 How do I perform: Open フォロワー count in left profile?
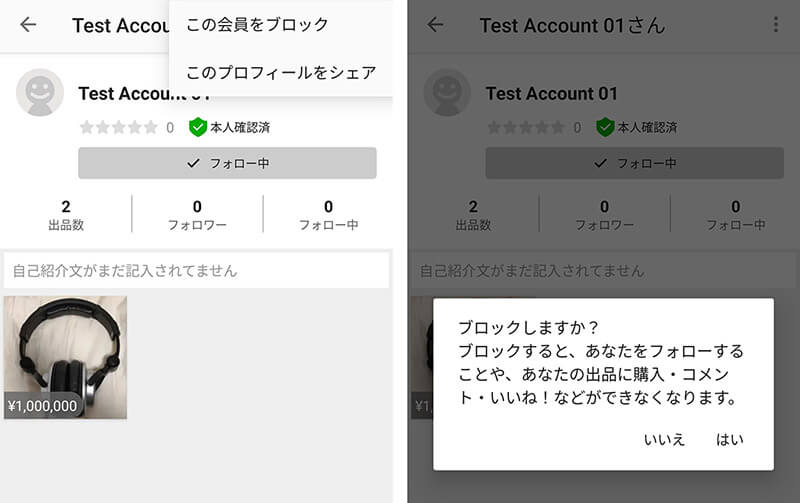coord(197,214)
